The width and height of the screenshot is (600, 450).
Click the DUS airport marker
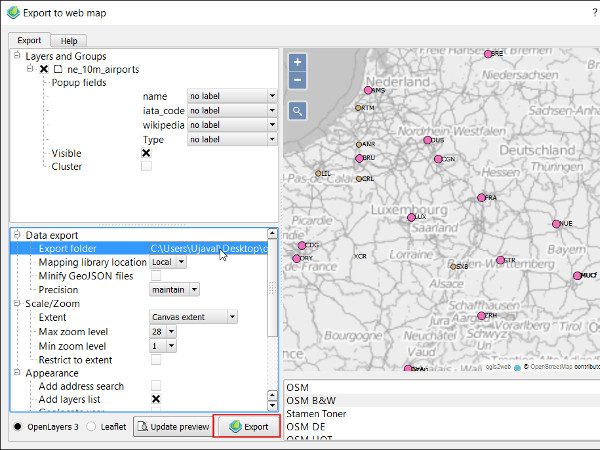click(x=428, y=140)
